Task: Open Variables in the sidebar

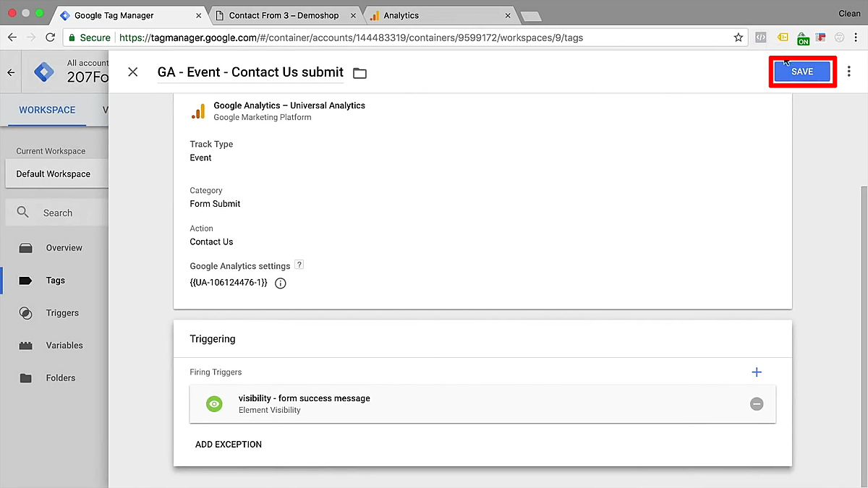Action: click(64, 346)
